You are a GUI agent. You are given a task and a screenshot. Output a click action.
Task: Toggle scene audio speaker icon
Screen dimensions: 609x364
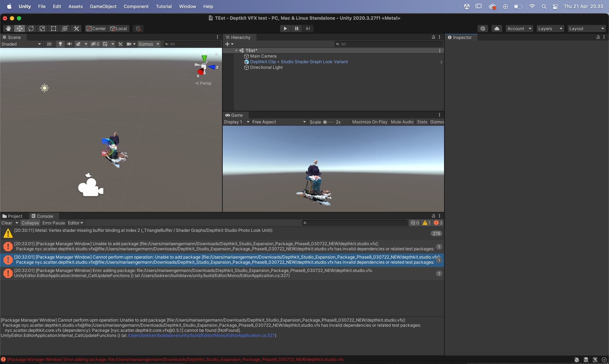click(69, 44)
